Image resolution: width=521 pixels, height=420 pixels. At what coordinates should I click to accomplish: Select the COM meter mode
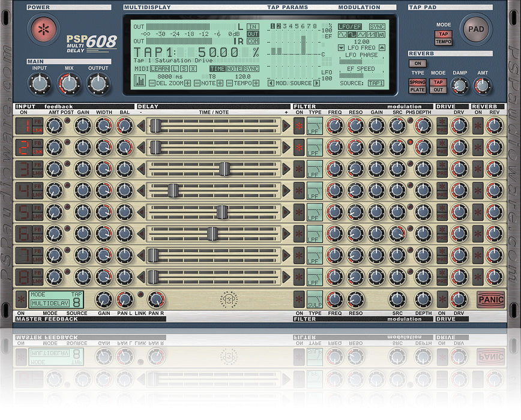point(253,41)
